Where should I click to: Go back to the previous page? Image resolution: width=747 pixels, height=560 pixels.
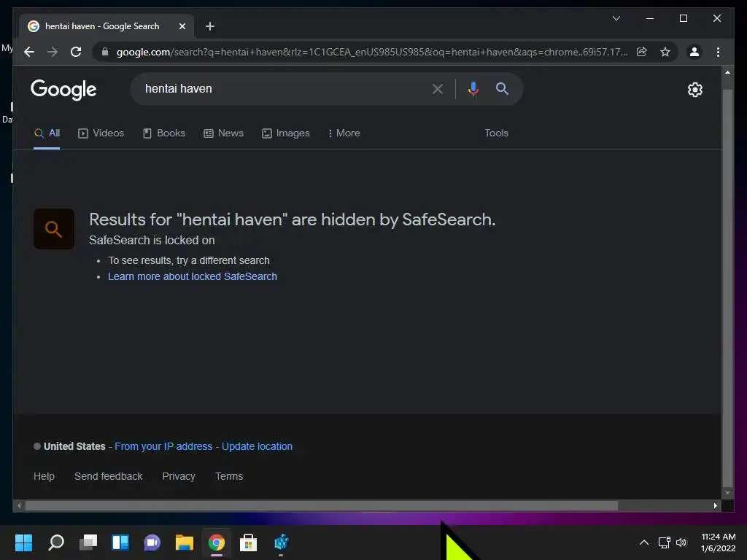click(29, 52)
